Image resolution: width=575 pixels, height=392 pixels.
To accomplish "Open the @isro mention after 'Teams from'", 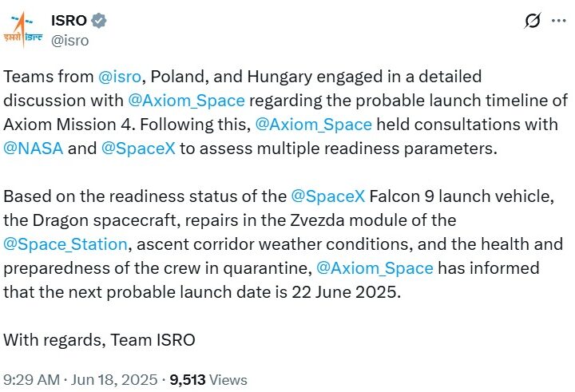I will [x=121, y=77].
